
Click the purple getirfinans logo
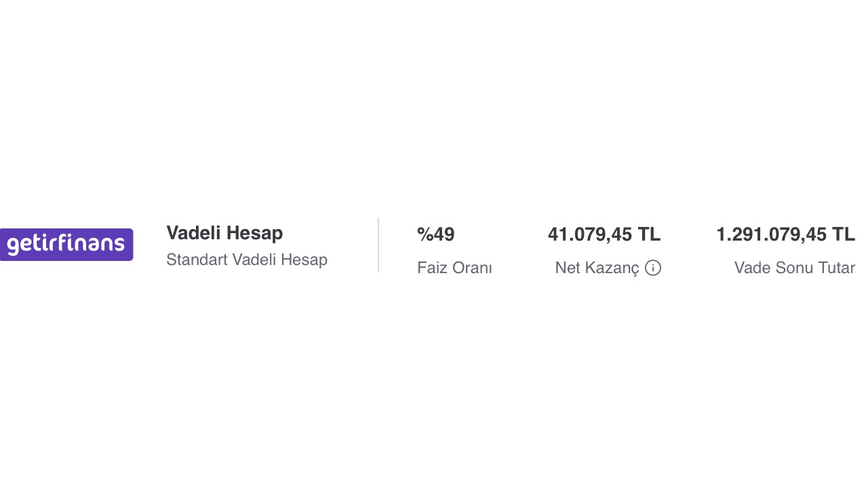coord(66,245)
